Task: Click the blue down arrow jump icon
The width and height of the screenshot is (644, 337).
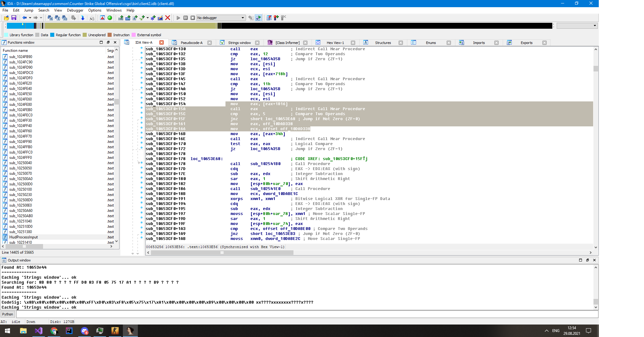Action: [x=83, y=18]
